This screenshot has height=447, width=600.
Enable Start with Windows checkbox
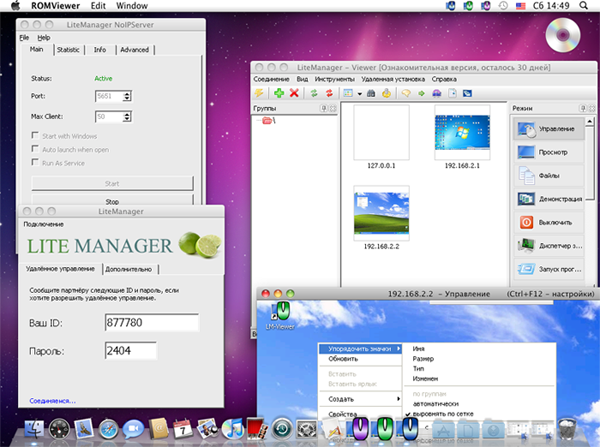point(35,135)
